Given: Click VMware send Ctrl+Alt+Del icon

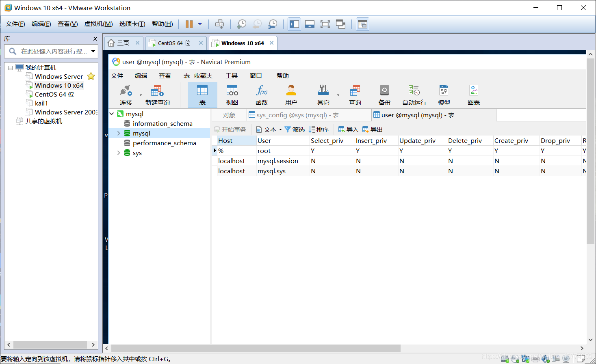Looking at the screenshot, I should [219, 24].
